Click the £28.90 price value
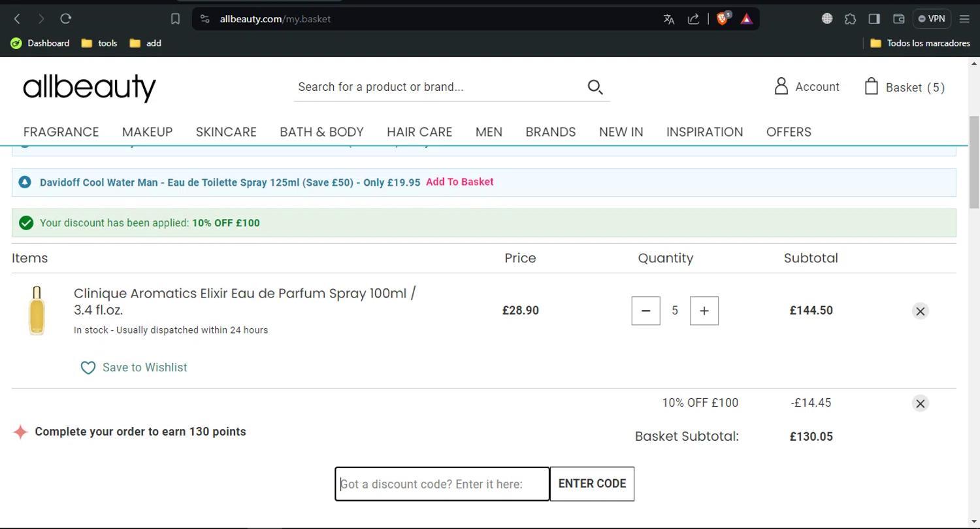 tap(521, 311)
